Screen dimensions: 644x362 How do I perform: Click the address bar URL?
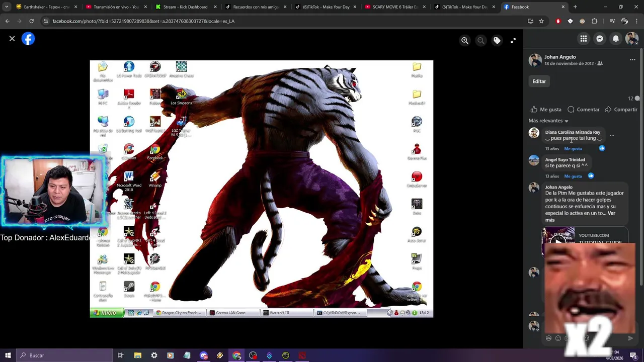143,21
